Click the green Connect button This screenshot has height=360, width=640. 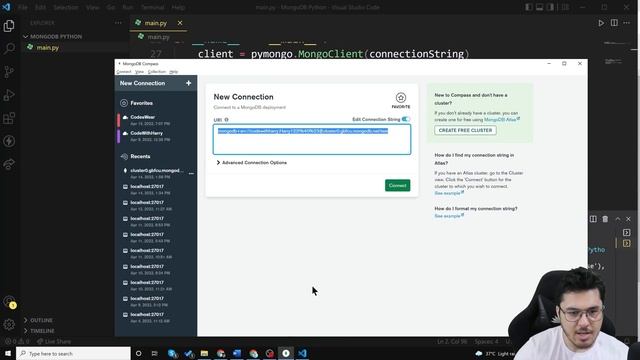pos(397,185)
